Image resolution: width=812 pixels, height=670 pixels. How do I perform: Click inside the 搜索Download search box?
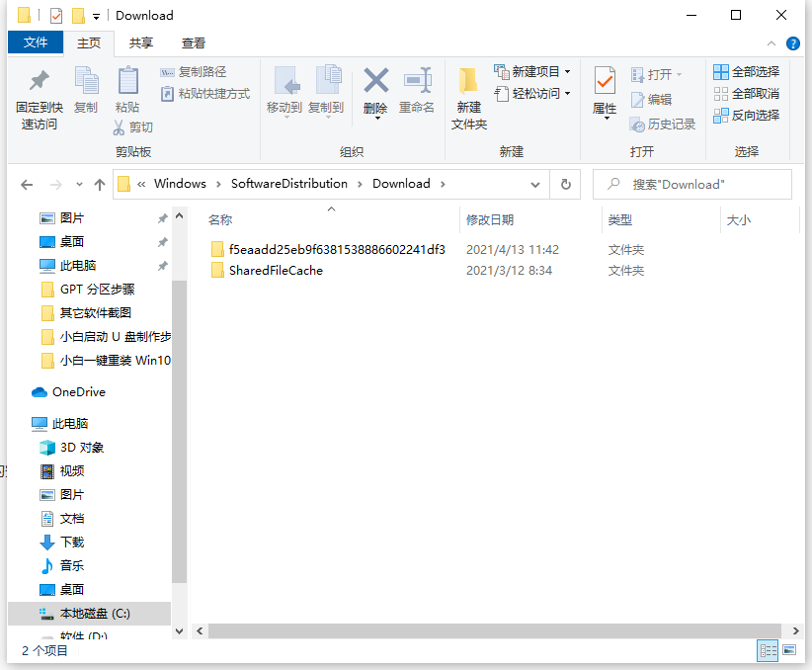point(691,184)
